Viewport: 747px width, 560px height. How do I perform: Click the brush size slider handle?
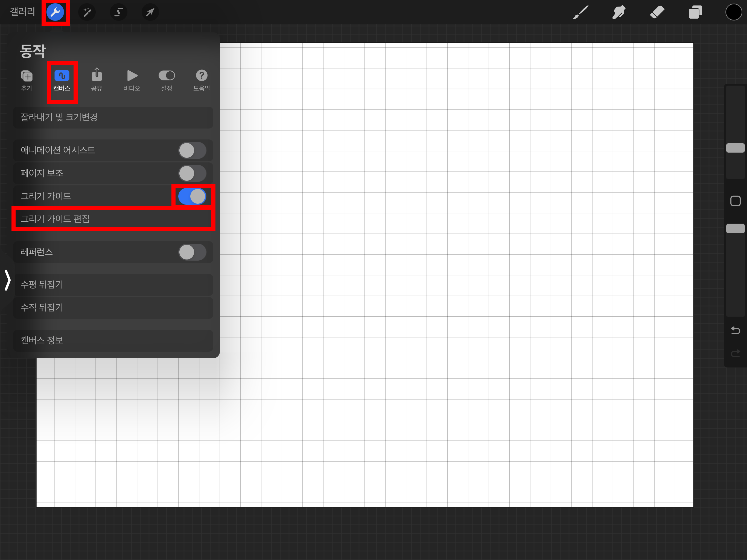tap(735, 148)
